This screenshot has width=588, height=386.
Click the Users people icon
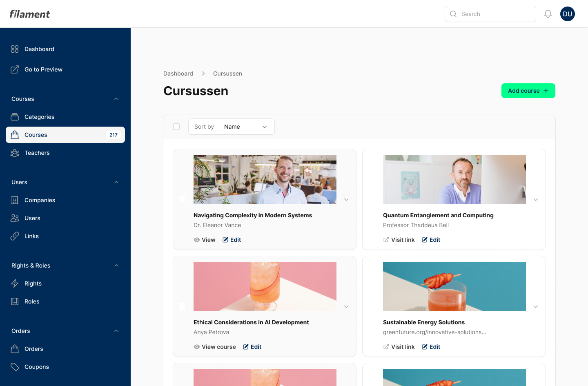pos(15,218)
